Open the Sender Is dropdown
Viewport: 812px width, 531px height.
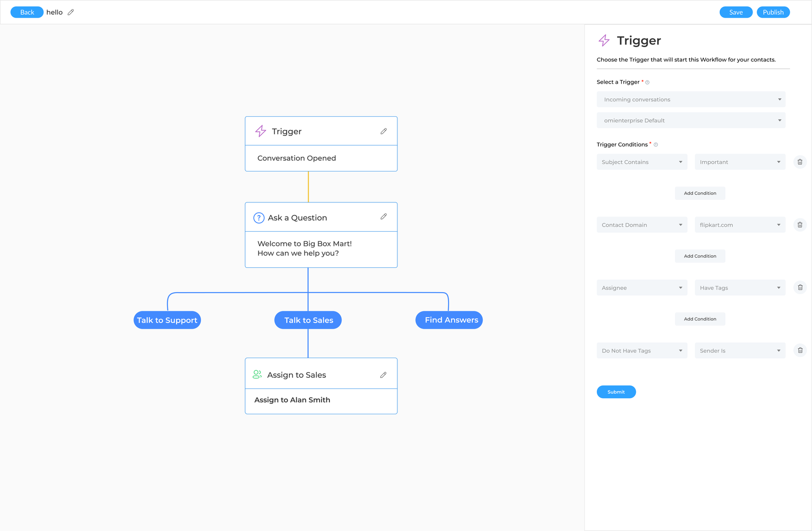click(740, 350)
